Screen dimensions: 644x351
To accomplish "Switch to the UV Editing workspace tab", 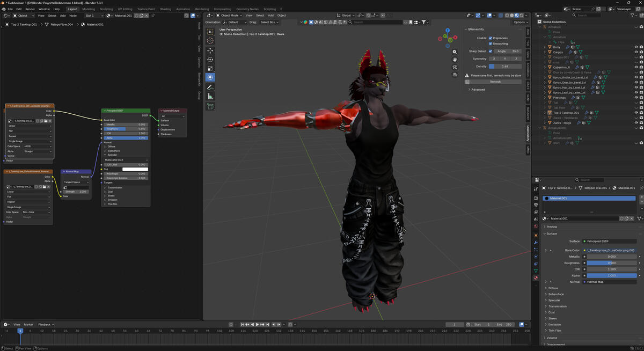I will coord(125,9).
